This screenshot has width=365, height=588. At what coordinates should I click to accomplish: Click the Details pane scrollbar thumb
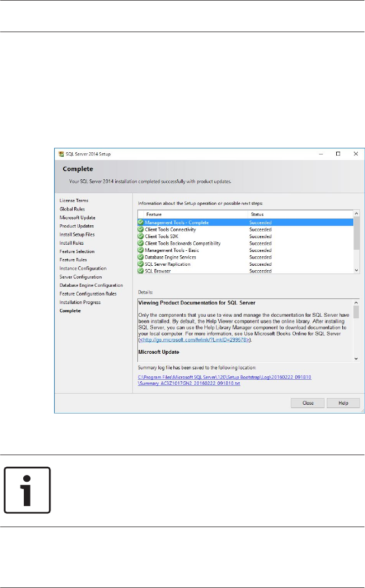point(356,312)
